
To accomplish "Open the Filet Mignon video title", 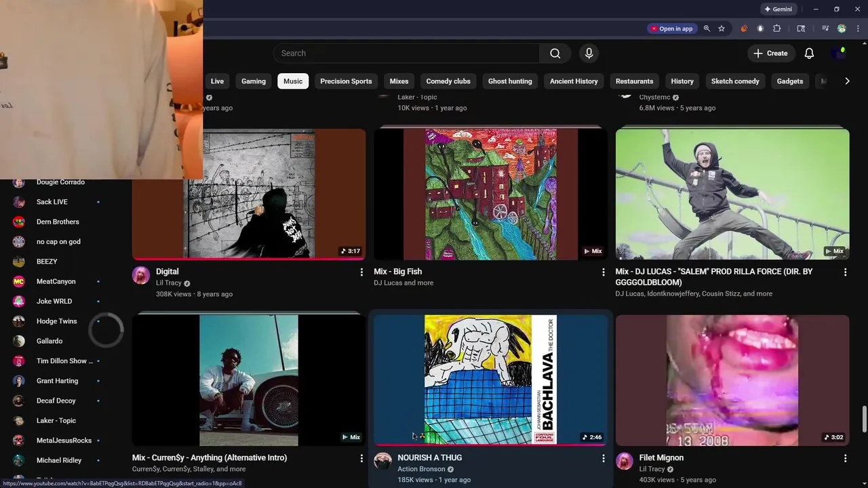I will [661, 457].
